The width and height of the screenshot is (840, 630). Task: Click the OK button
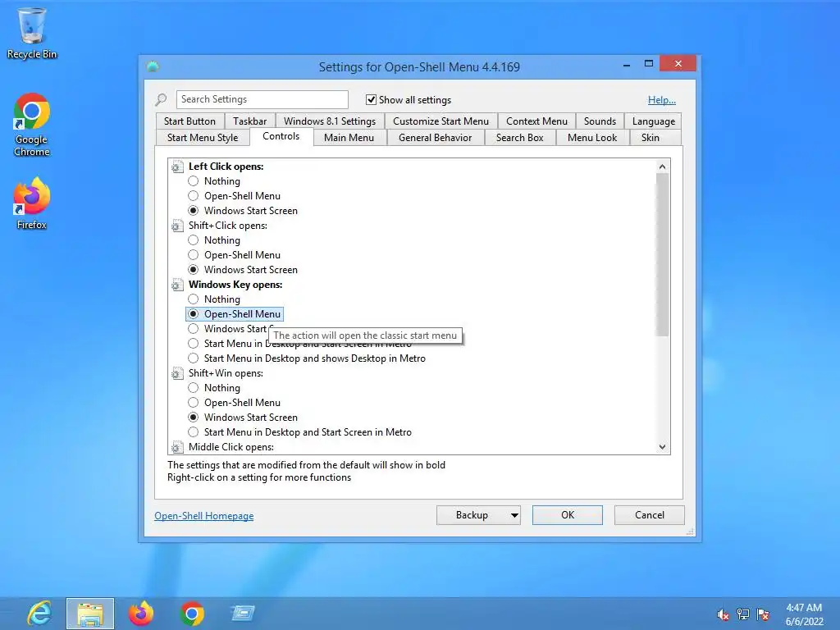[568, 515]
